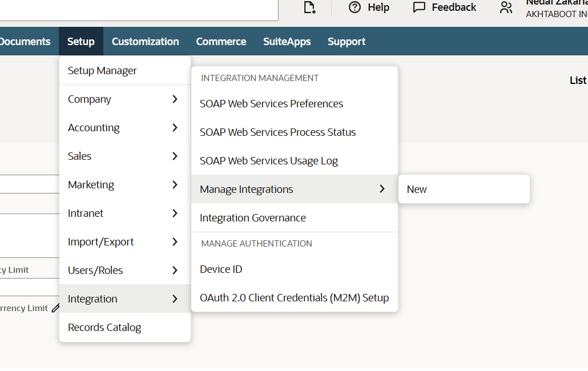
Task: Expand the Sales submenu chevron
Action: [x=175, y=156]
